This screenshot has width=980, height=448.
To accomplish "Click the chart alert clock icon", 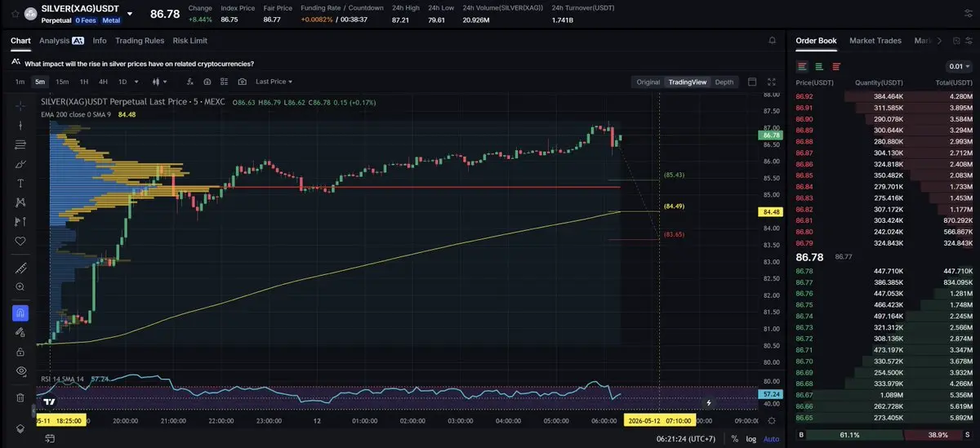I will 207,82.
